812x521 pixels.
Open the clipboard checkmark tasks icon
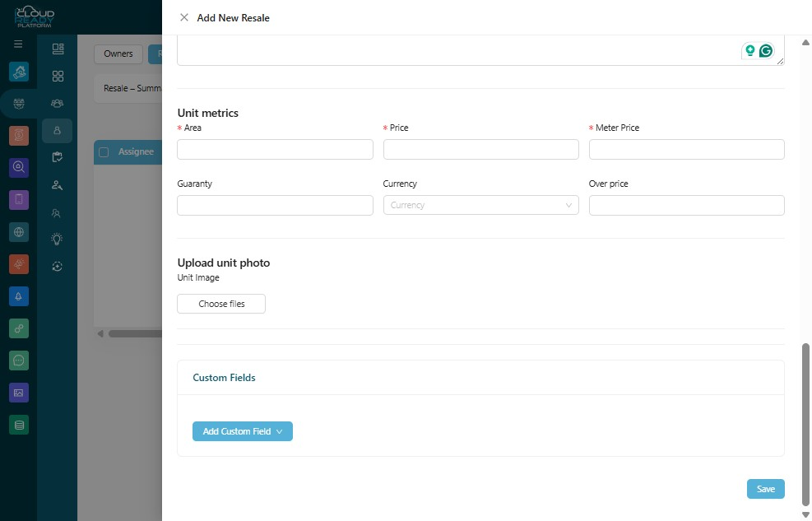pos(57,157)
